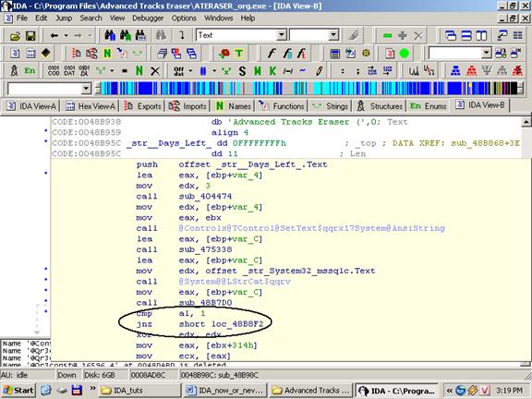
Task: Open the Windows menu
Action: coord(219,18)
